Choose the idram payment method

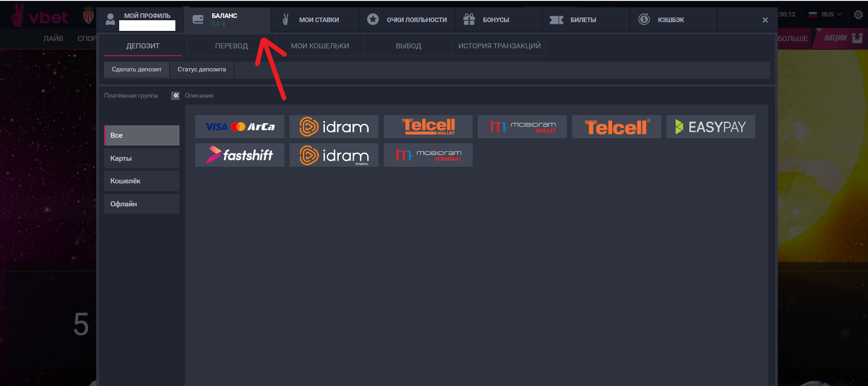[334, 127]
